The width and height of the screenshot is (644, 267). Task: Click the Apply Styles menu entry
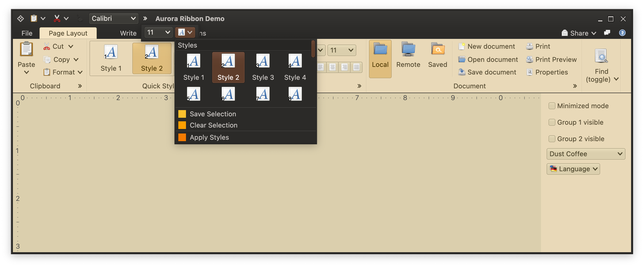[209, 137]
